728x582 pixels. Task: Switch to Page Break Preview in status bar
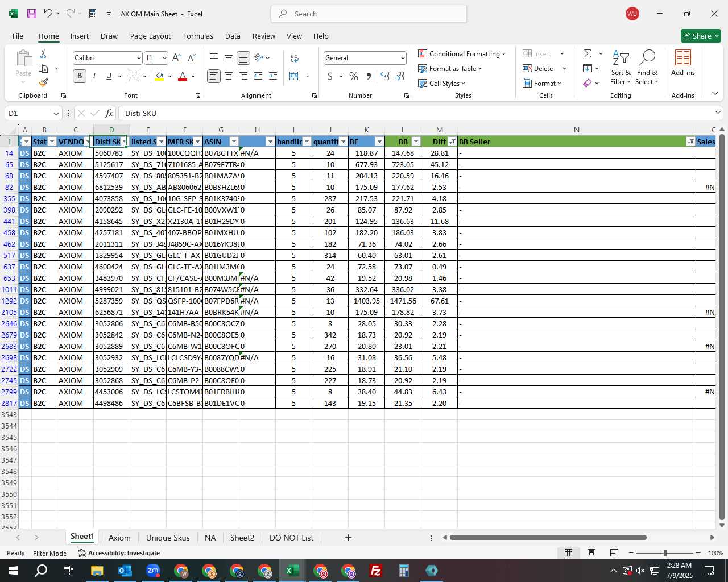click(x=614, y=553)
